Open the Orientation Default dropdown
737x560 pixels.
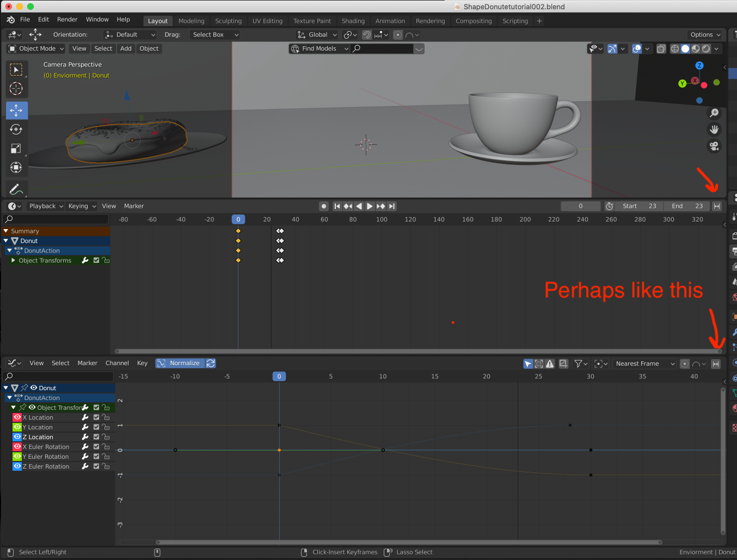point(130,35)
